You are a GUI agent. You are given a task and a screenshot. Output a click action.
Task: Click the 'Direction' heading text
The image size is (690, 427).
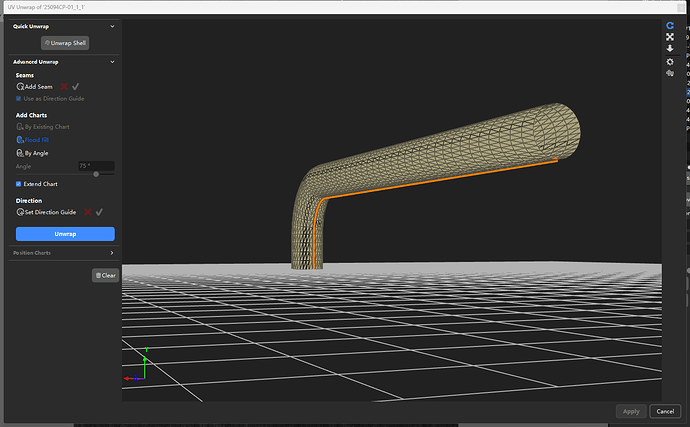point(29,201)
